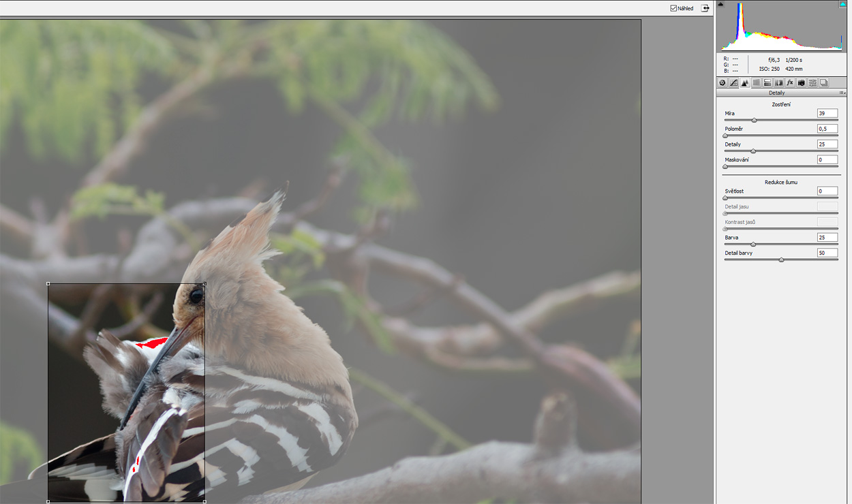Open the Basic panel tab icon

point(722,83)
